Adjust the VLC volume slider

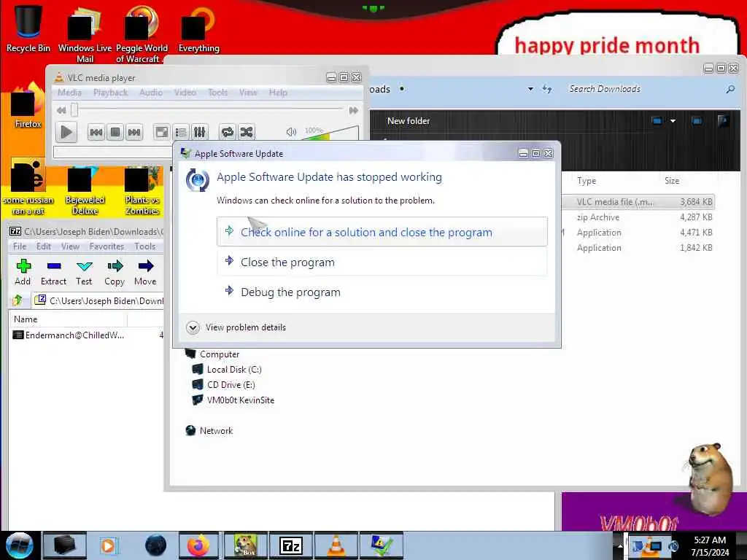click(x=330, y=133)
